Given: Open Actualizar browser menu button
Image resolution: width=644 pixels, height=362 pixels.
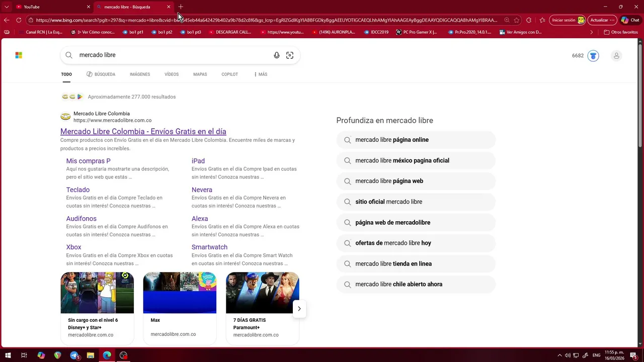Looking at the screenshot, I should (x=602, y=20).
